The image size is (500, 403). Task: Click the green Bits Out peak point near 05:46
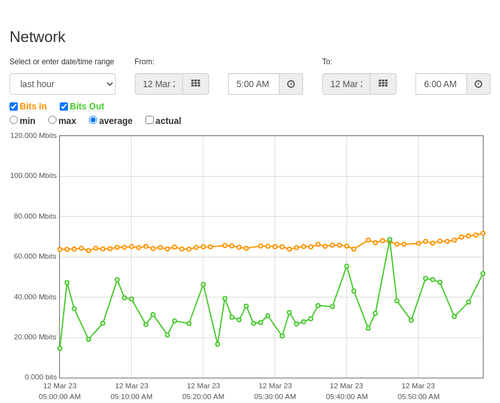390,240
